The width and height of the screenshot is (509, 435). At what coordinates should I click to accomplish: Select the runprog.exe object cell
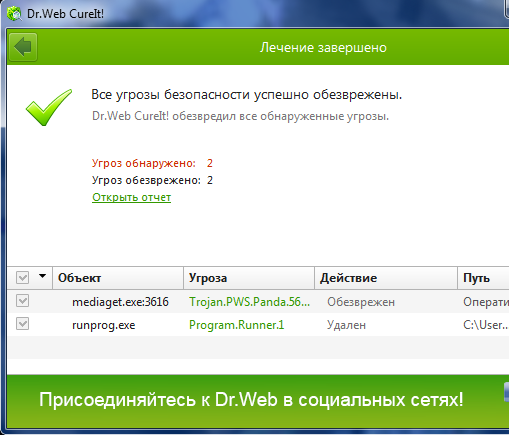tap(104, 325)
